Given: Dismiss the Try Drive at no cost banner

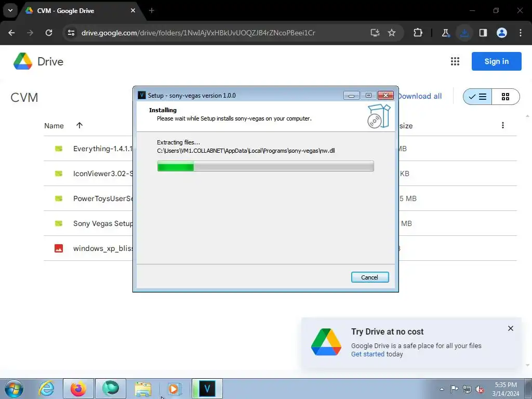Looking at the screenshot, I should click(x=510, y=328).
